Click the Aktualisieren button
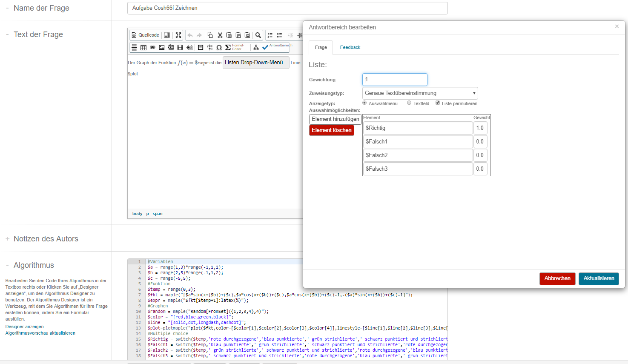The width and height of the screenshot is (628, 364). point(598,278)
